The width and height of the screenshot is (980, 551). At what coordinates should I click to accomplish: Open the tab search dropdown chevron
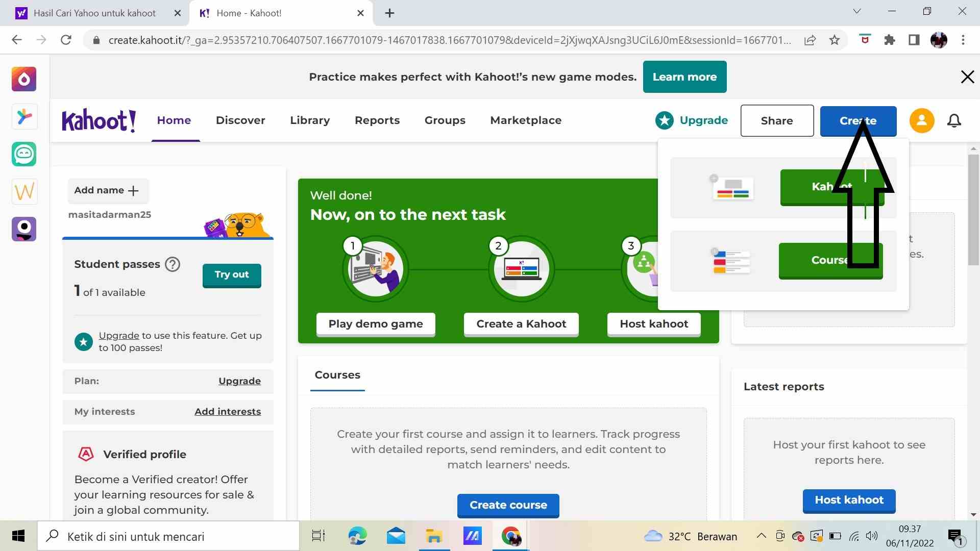[857, 11]
